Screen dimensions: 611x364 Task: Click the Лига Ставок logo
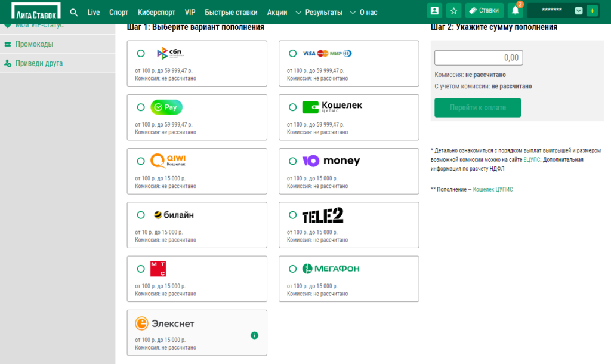(x=36, y=11)
